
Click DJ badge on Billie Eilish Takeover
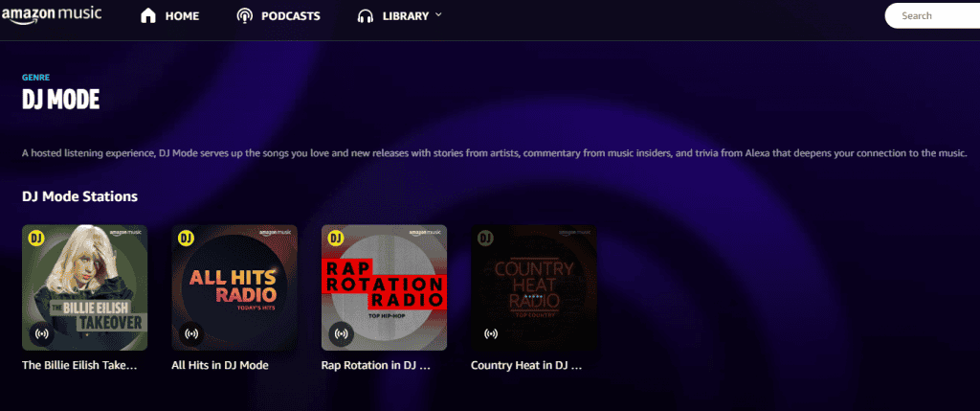tap(35, 238)
